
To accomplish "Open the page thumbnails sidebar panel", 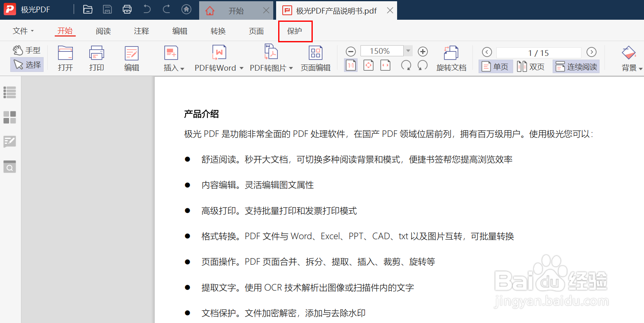I will [x=10, y=117].
